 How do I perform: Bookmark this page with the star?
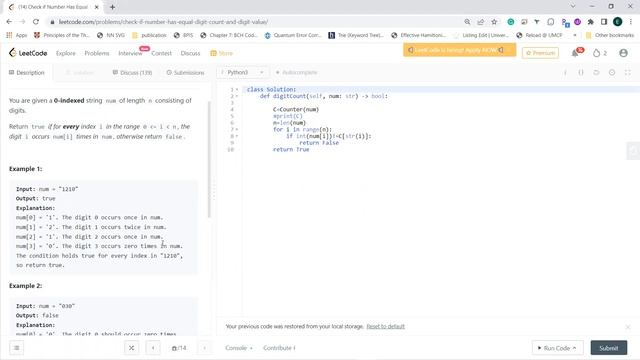tap(494, 22)
